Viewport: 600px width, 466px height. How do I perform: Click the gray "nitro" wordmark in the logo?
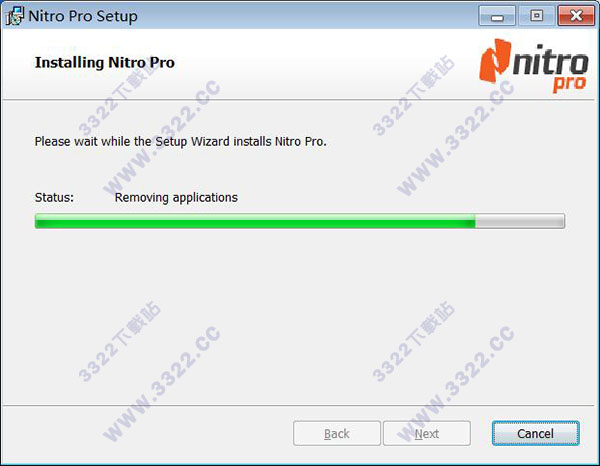pyautogui.click(x=550, y=60)
